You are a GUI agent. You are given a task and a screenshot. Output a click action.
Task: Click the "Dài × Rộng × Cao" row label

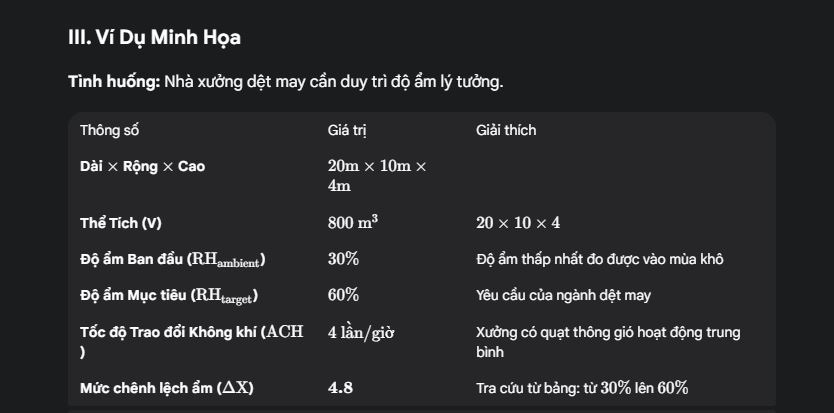(x=142, y=166)
